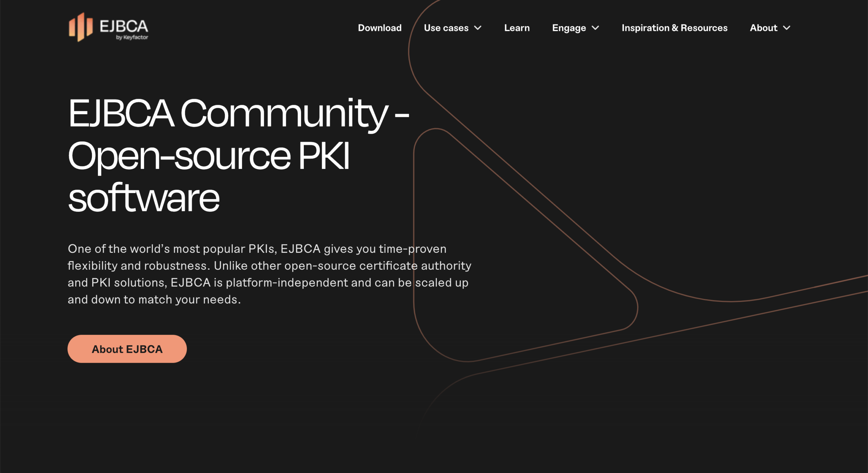Click the EJBCA wordmark in header
This screenshot has width=868, height=473.
[124, 26]
